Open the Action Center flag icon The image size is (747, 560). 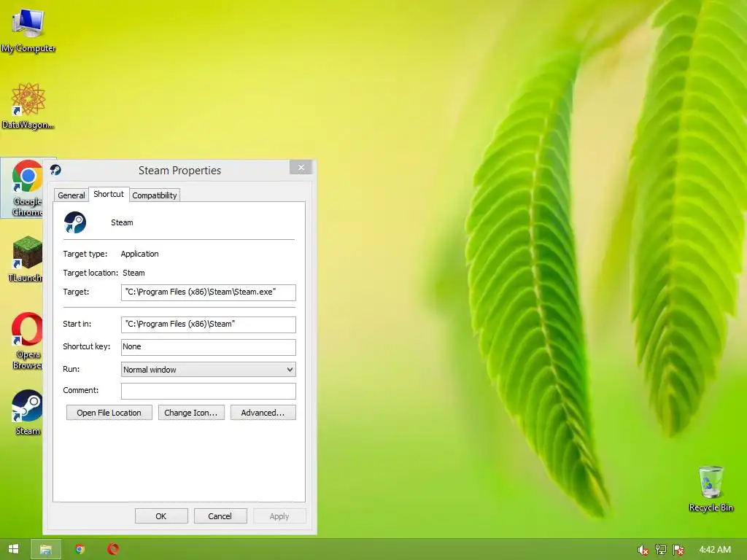[x=678, y=550]
